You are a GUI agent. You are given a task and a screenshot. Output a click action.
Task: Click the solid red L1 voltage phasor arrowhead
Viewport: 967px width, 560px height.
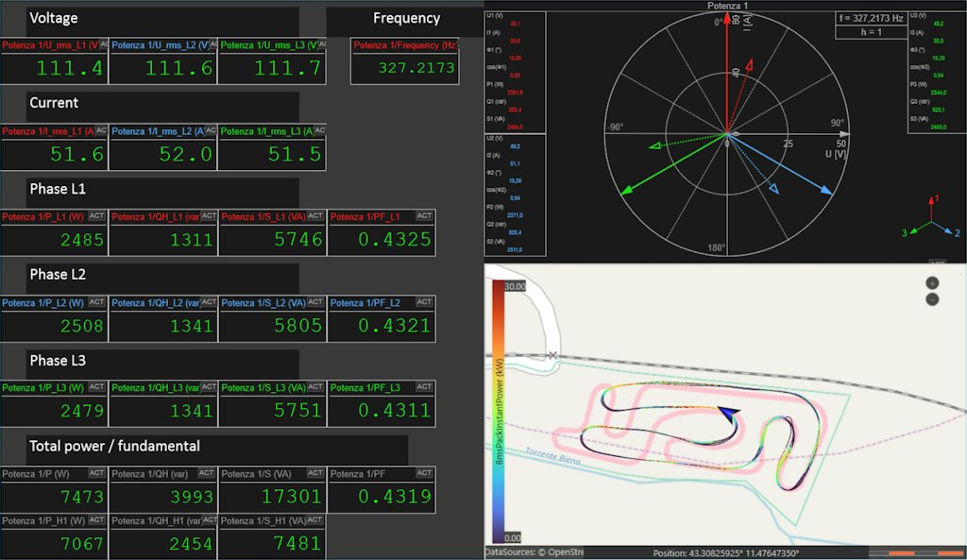tap(727, 19)
